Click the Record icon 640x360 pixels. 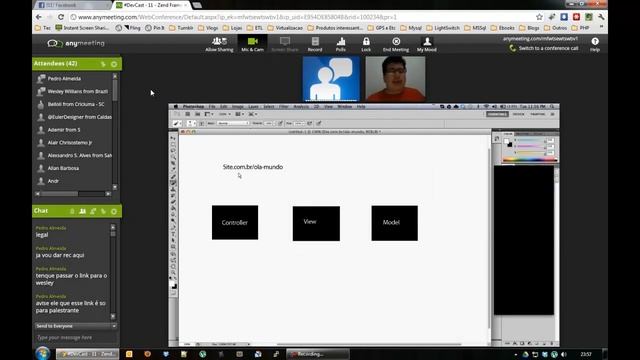click(x=315, y=44)
